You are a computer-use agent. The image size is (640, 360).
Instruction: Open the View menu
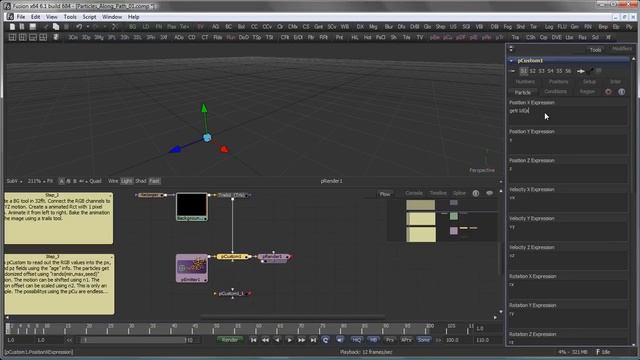[51, 17]
